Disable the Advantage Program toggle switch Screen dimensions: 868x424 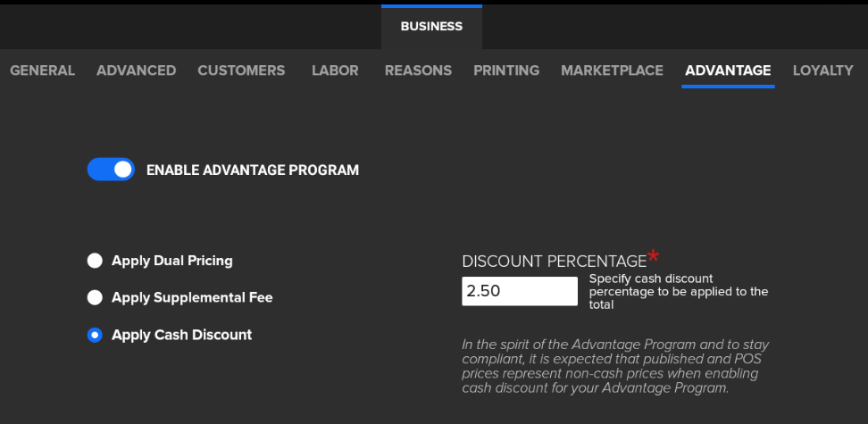pyautogui.click(x=111, y=170)
